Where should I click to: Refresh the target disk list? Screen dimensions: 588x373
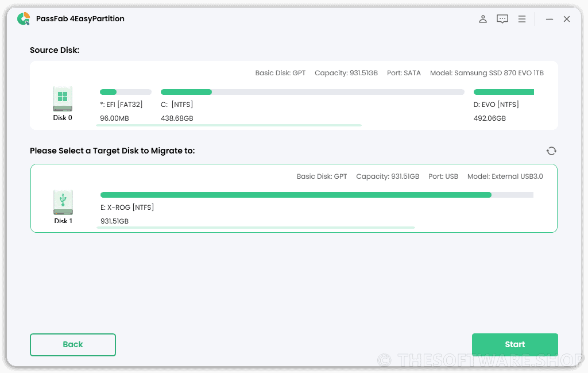pyautogui.click(x=551, y=151)
